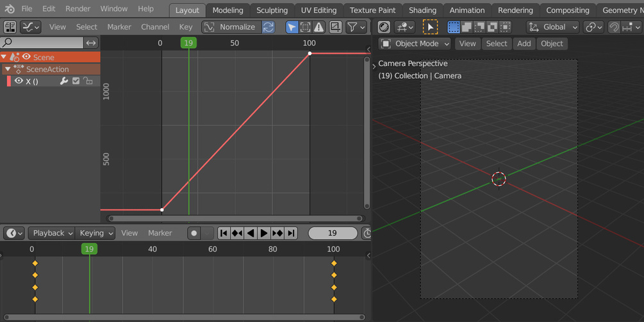Click the dope sheet editor icon at the far left of the Graph Editor header
644x322 pixels.
[x=10, y=27]
